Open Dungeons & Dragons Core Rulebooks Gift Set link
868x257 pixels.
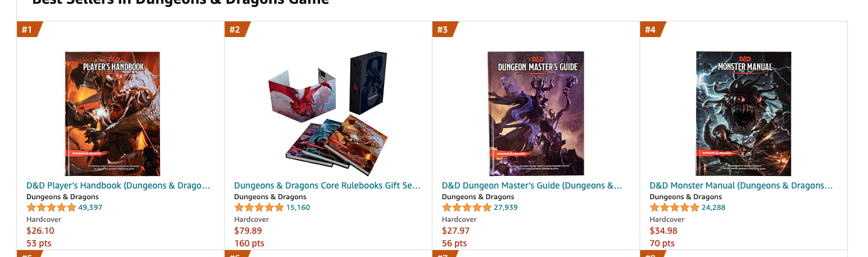tap(327, 186)
